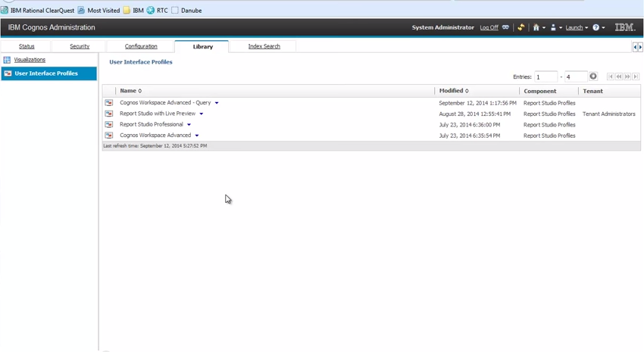This screenshot has height=352, width=644.
Task: Click the Tenant Administrators cell
Action: click(x=608, y=114)
